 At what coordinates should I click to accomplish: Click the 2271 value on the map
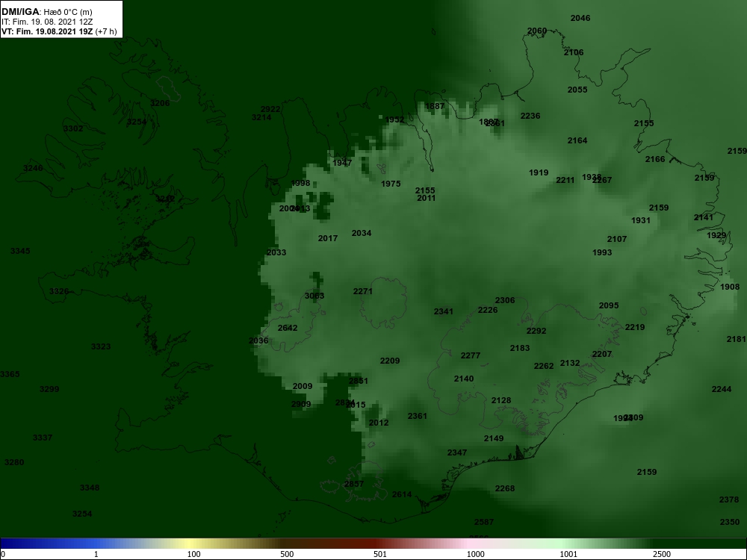pyautogui.click(x=363, y=291)
